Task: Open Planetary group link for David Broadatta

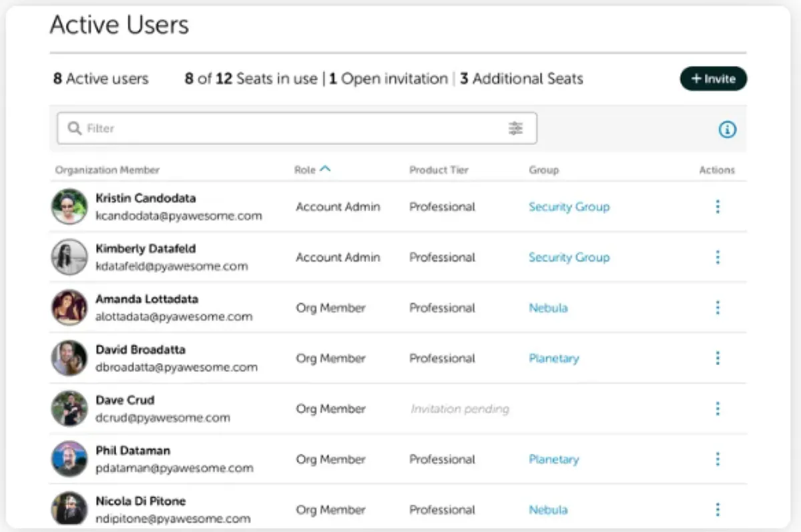Action: click(x=553, y=358)
